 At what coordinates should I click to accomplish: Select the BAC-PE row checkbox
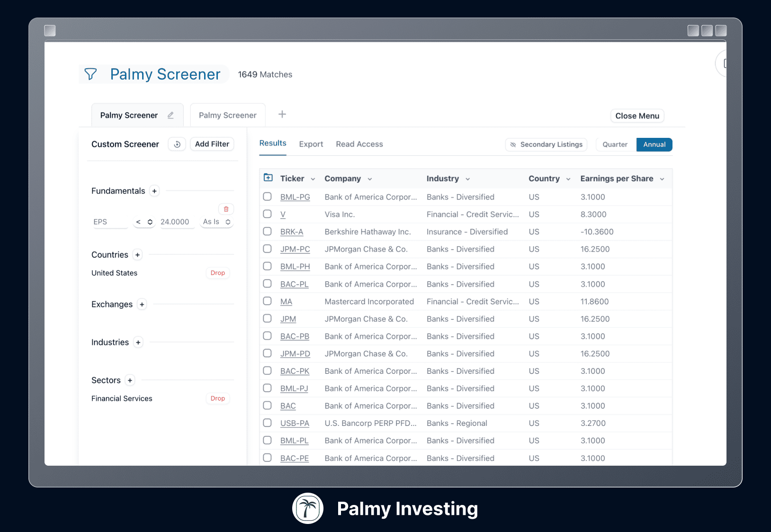(268, 458)
